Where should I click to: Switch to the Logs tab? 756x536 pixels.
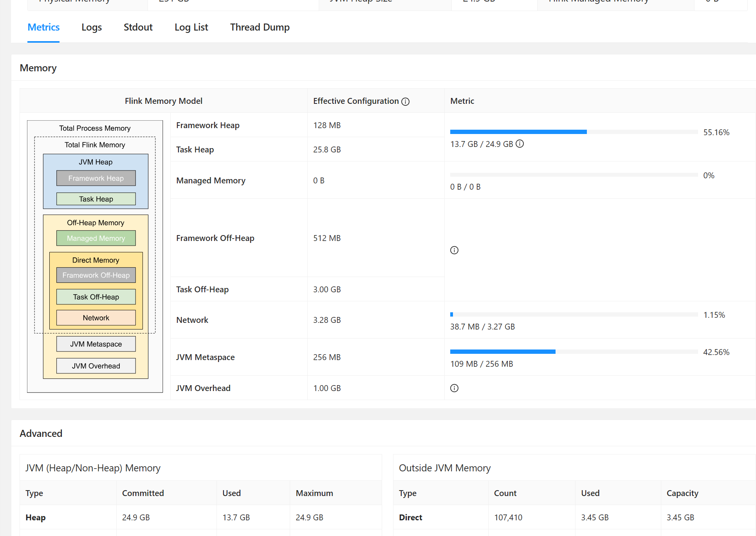tap(92, 27)
